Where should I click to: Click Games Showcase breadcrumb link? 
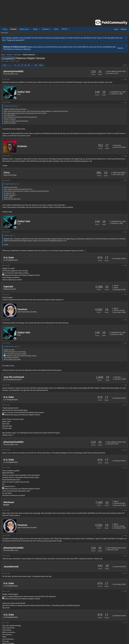coord(29,55)
